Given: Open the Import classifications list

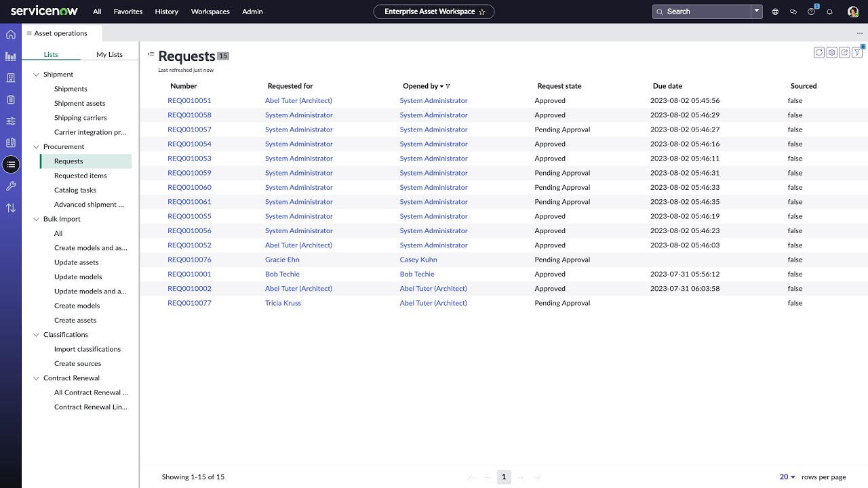Looking at the screenshot, I should (x=87, y=349).
